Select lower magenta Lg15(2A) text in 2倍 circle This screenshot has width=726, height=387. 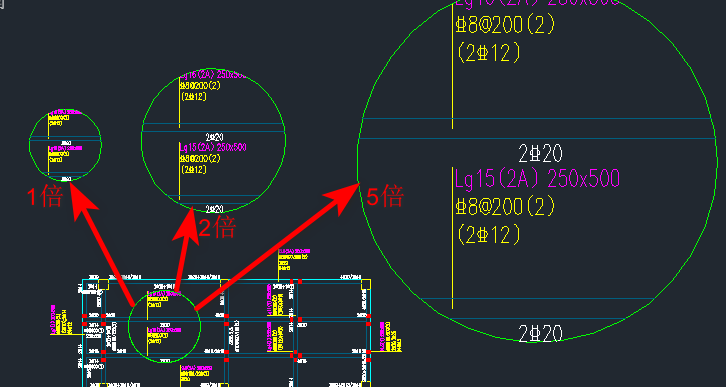point(213,148)
